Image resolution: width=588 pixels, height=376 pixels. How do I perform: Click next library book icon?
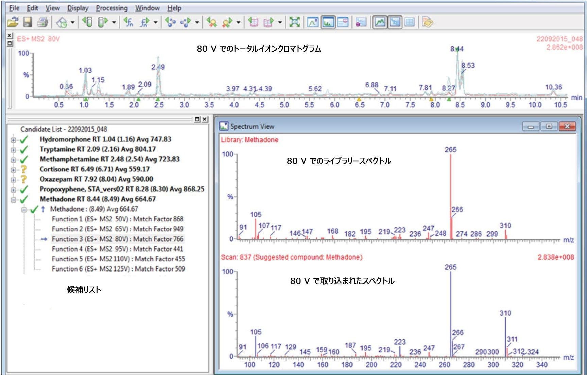pyautogui.click(x=269, y=22)
